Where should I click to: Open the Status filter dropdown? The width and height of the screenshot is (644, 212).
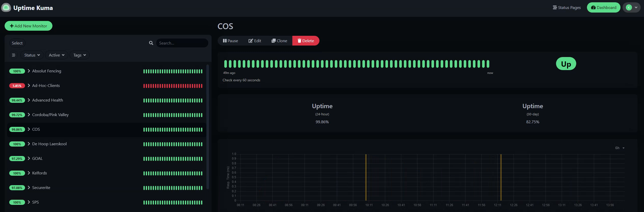32,55
